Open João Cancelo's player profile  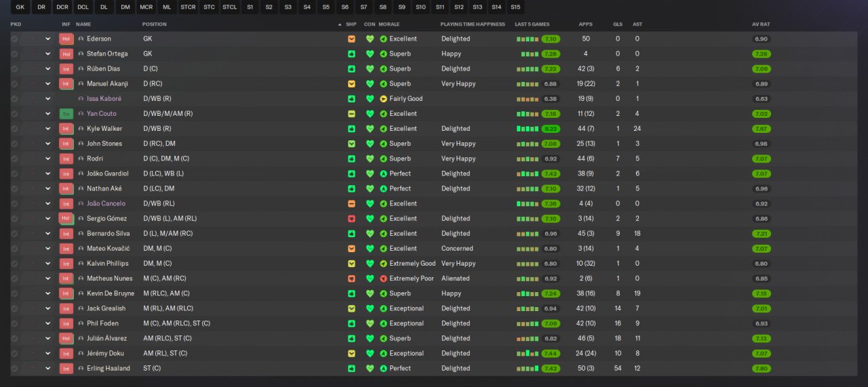pyautogui.click(x=106, y=203)
